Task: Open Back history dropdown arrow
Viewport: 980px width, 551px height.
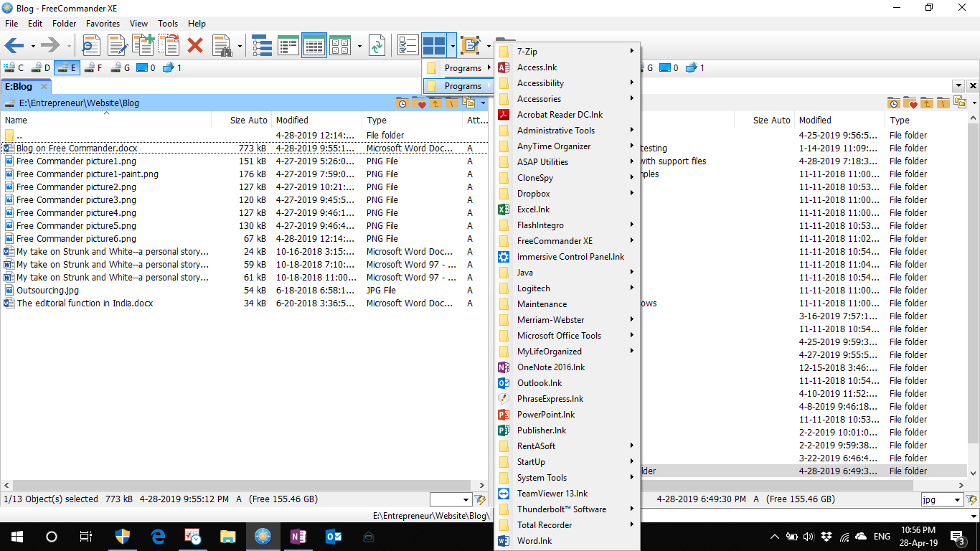Action: (33, 47)
